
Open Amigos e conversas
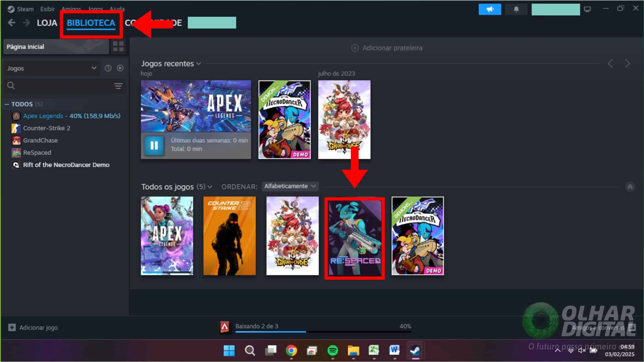pos(598,327)
